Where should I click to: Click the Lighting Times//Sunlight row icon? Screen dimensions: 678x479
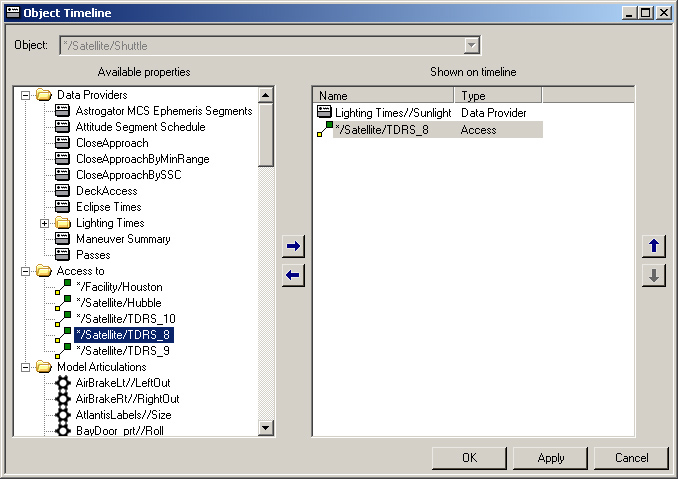324,113
